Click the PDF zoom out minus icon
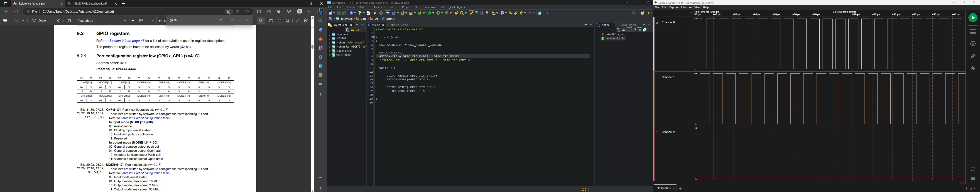This screenshot has width=980, height=192. pos(125,21)
